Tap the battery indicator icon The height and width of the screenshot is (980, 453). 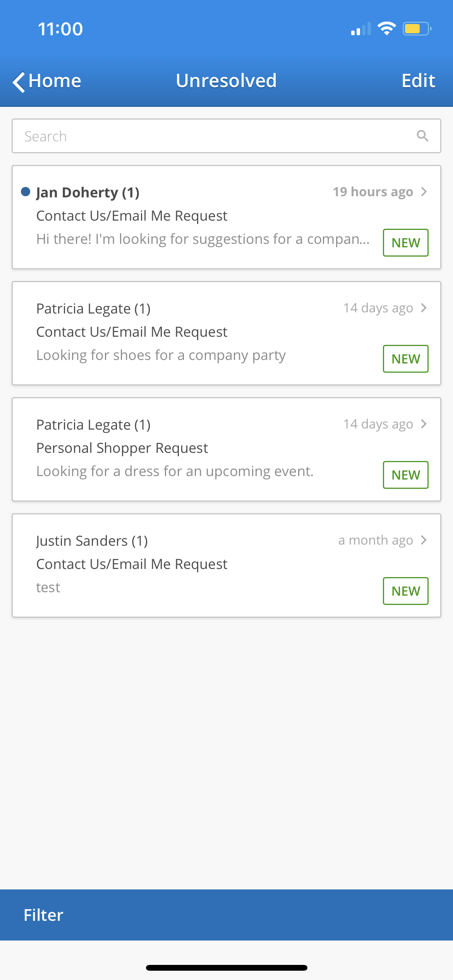pos(417,29)
